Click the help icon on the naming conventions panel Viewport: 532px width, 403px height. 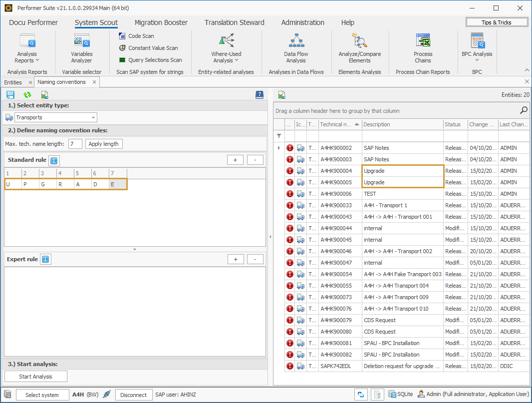(x=259, y=94)
